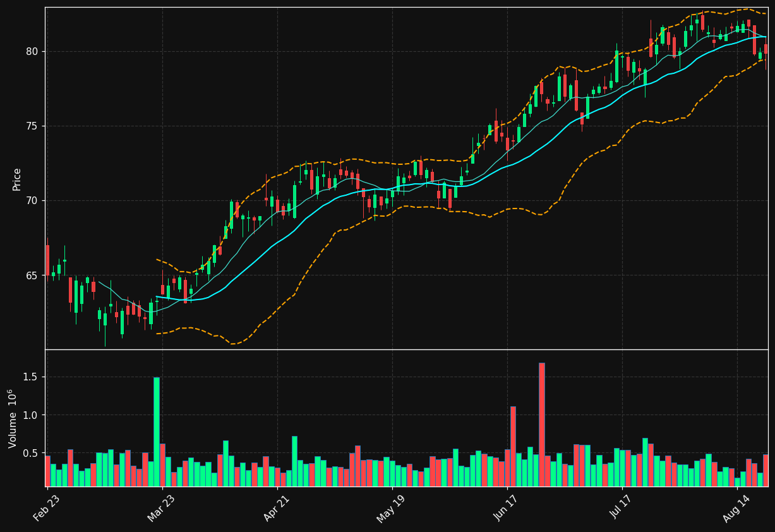Click the Apr 21 date label
The width and height of the screenshot is (775, 532).
point(277,507)
